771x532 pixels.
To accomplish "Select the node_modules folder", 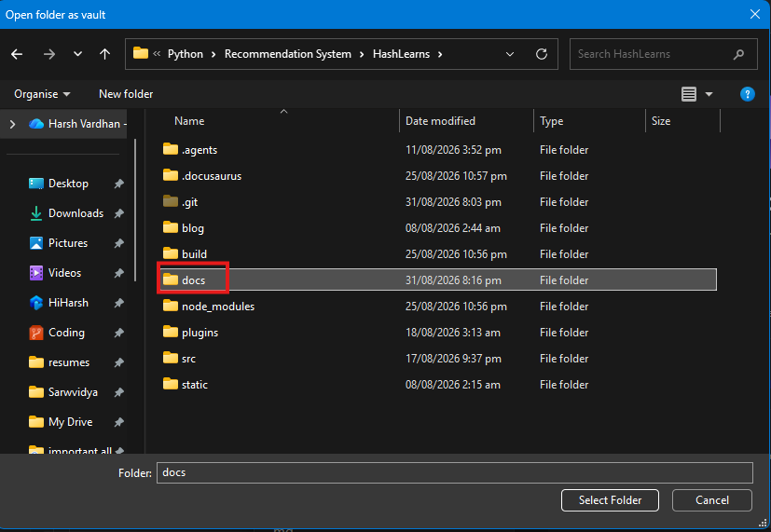I will coord(208,306).
